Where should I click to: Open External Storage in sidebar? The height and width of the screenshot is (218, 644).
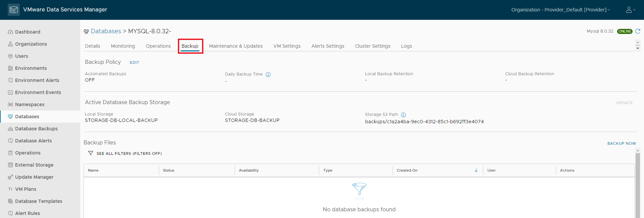pos(34,165)
